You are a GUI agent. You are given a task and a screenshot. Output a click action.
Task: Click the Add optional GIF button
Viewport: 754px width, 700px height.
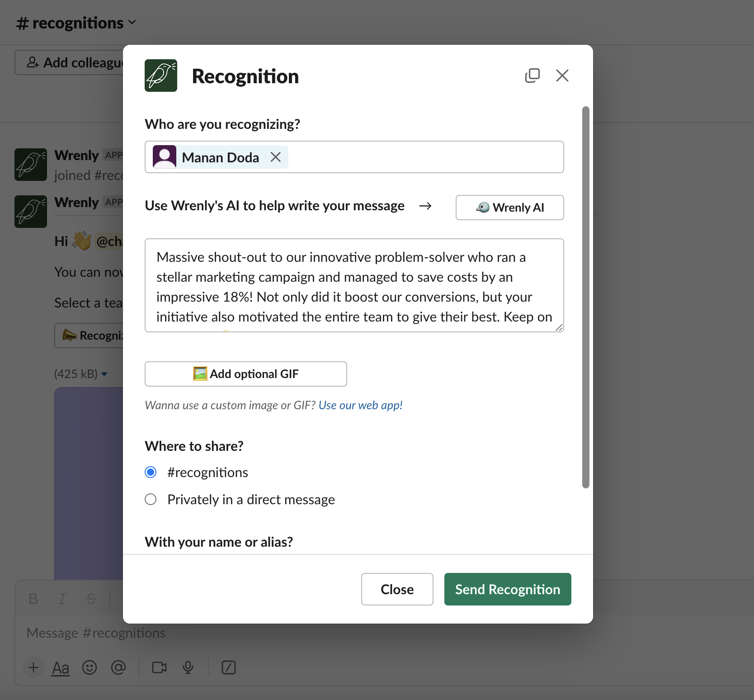pyautogui.click(x=246, y=374)
